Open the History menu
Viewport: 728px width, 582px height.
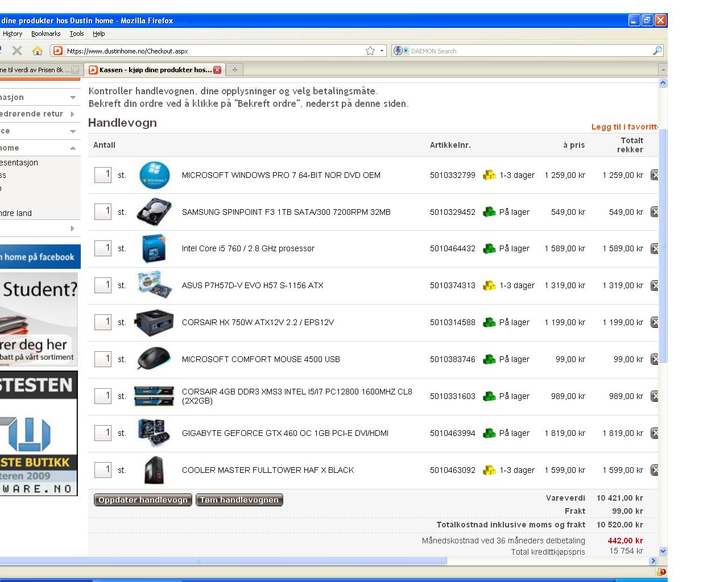(x=12, y=34)
